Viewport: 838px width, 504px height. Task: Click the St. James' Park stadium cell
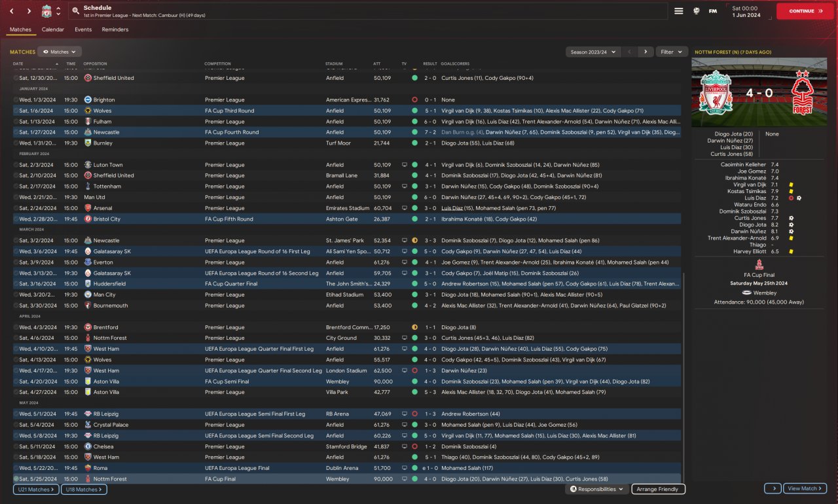click(344, 241)
